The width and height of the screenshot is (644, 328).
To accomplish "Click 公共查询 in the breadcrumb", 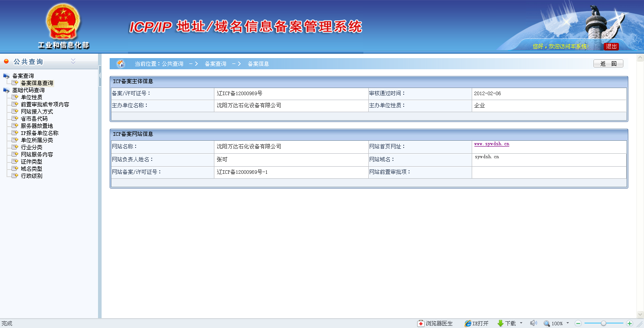I will pyautogui.click(x=173, y=64).
